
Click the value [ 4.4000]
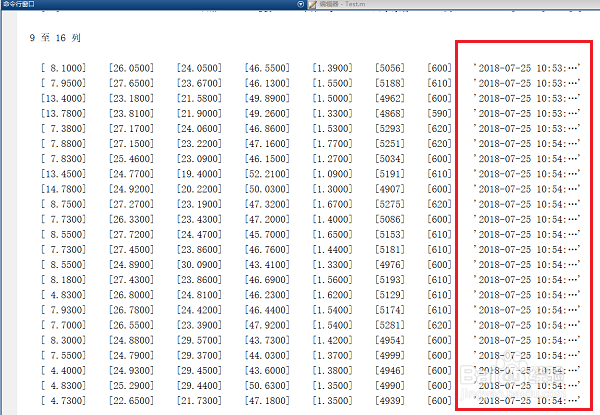(x=64, y=371)
